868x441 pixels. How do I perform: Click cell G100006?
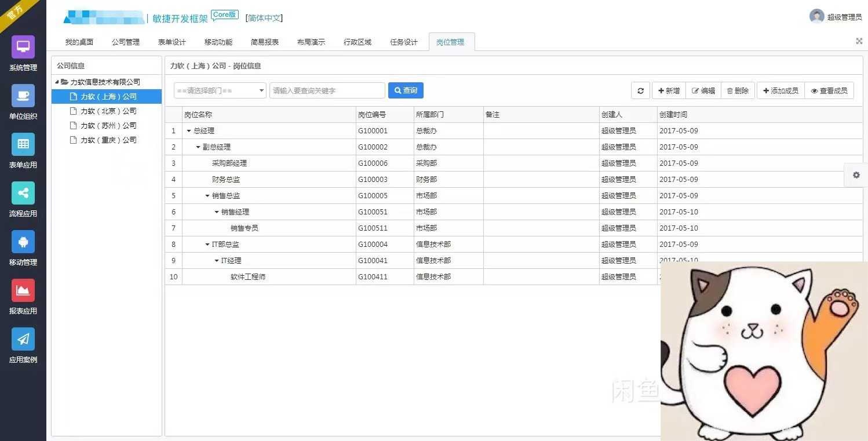[385, 163]
